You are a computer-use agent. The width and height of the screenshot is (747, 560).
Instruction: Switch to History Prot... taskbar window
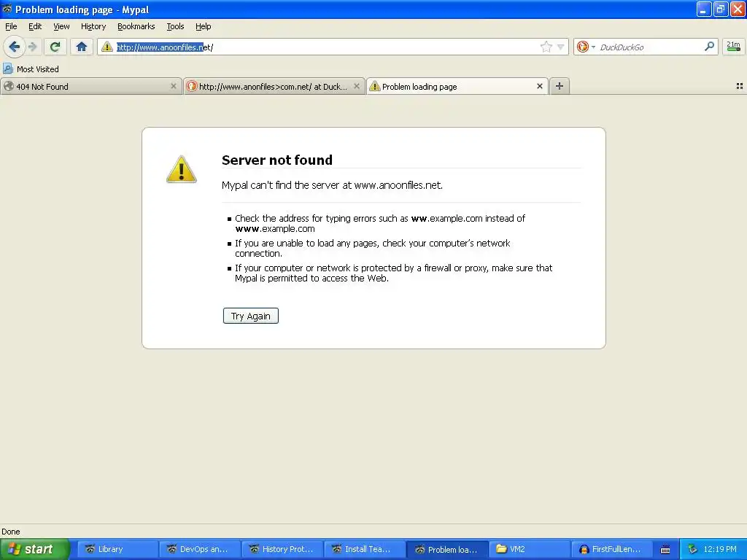coord(282,549)
